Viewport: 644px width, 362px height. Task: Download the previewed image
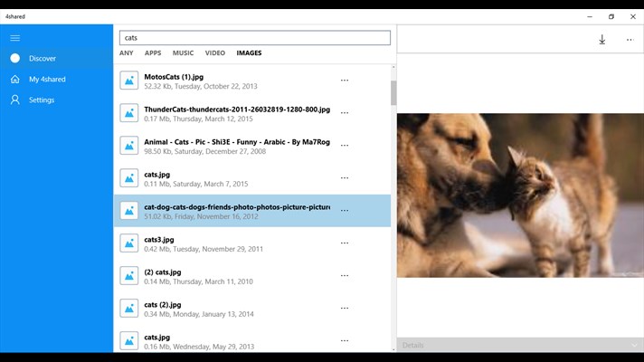tap(602, 40)
